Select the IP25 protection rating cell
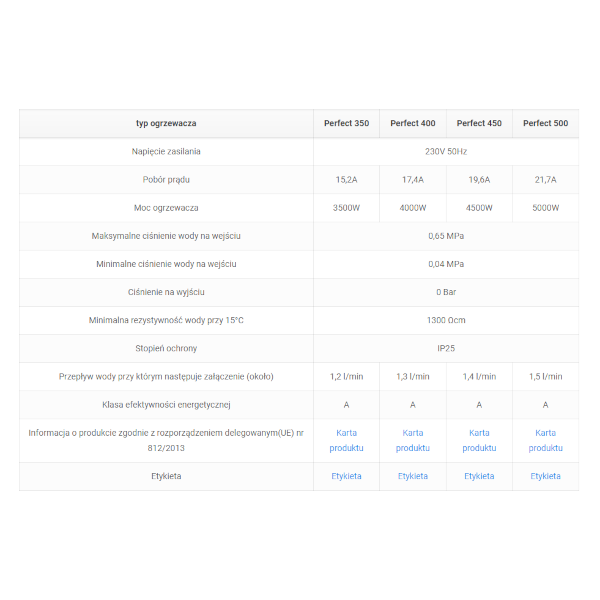Image resolution: width=600 pixels, height=600 pixels. tap(446, 349)
